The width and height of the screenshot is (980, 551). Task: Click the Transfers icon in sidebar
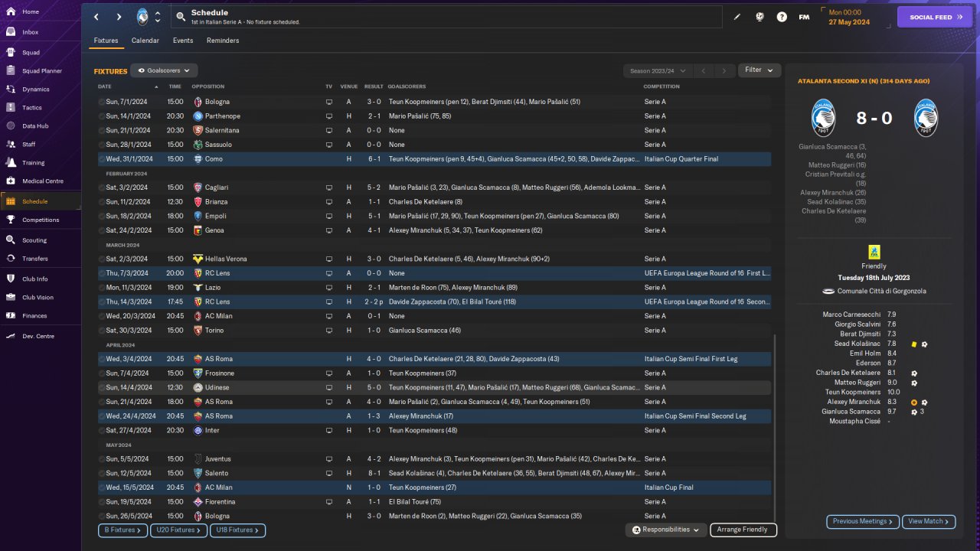click(x=11, y=259)
